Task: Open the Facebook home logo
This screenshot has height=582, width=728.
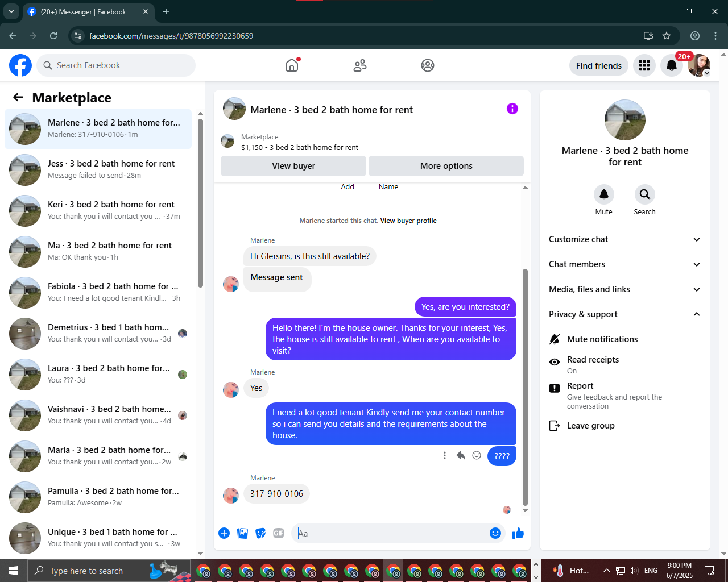Action: coord(20,65)
